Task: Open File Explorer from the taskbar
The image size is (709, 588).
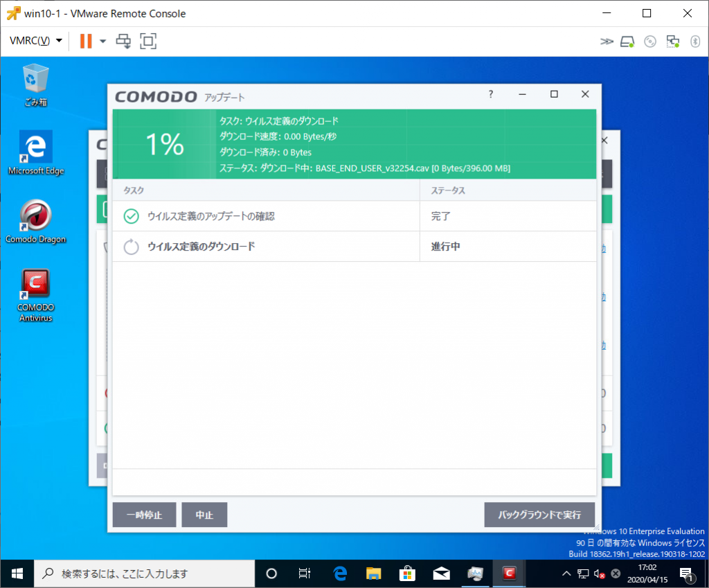Action: pyautogui.click(x=373, y=573)
